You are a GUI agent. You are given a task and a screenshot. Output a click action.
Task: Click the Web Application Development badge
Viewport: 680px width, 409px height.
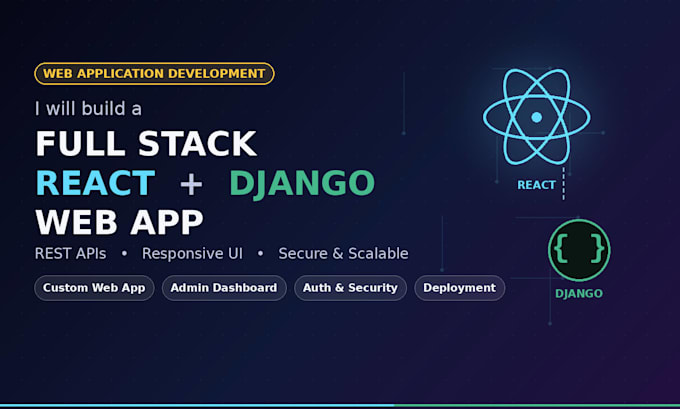[154, 73]
